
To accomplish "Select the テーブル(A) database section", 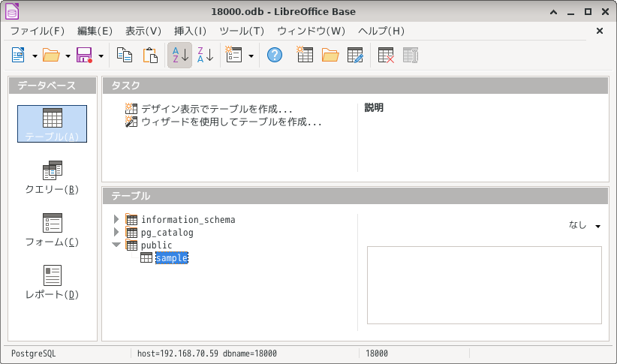I will [52, 124].
